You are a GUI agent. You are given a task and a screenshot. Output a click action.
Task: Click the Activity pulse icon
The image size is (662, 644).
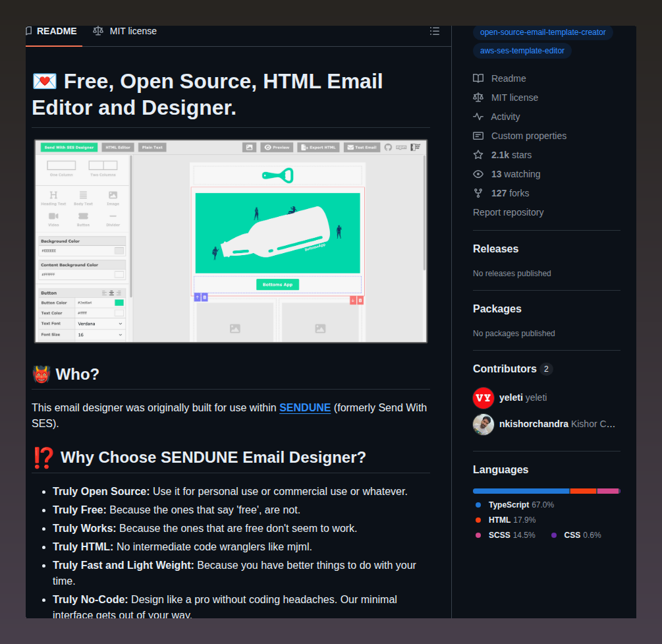tap(478, 117)
